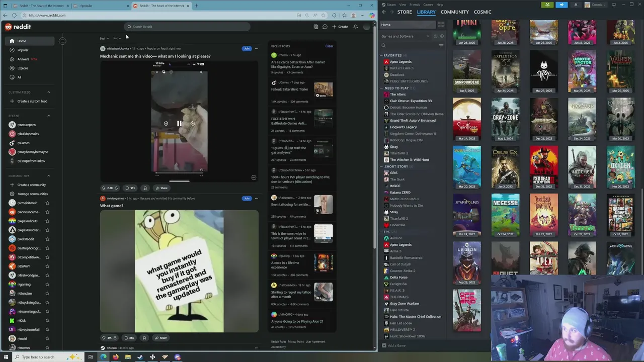Switch to the r/popular browser tab

tap(101, 6)
